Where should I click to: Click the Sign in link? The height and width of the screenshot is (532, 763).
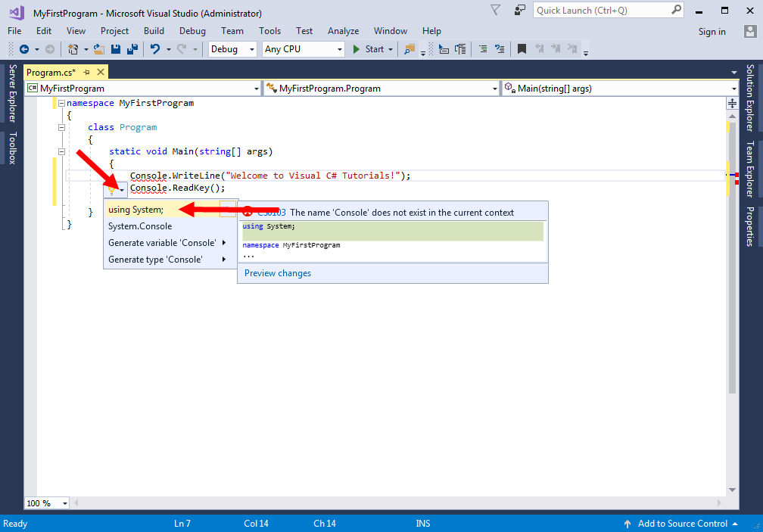tap(712, 32)
